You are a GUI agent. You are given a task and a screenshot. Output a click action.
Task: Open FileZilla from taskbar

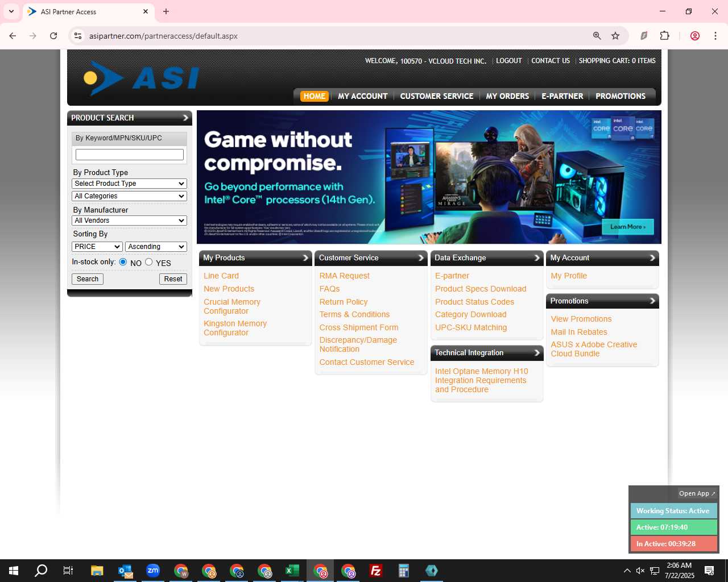coord(376,571)
